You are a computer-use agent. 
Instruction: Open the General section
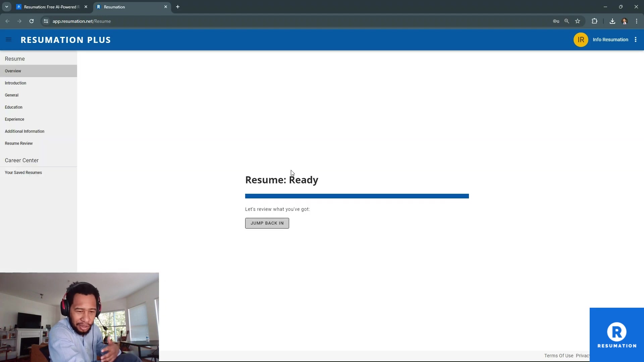tap(39, 95)
